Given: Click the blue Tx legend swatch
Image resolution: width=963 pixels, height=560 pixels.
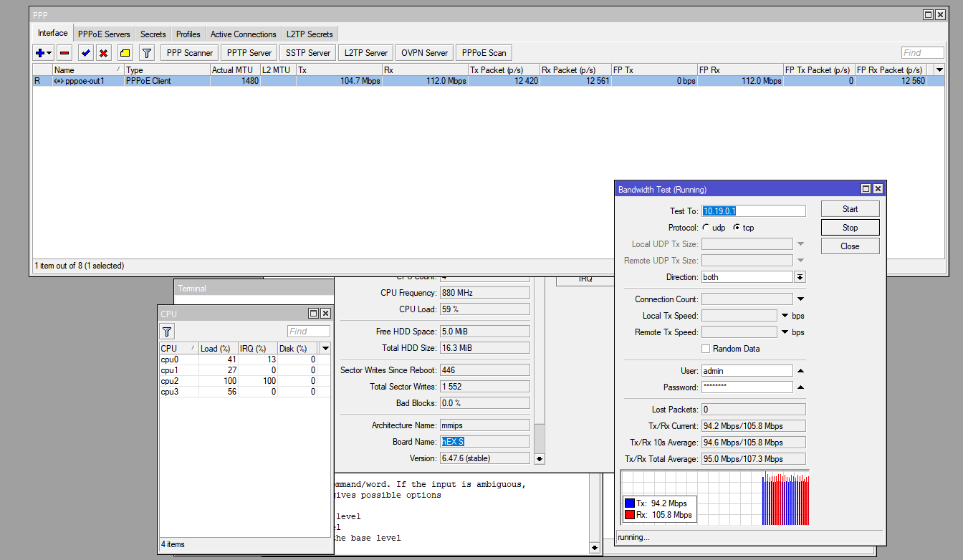Looking at the screenshot, I should coord(629,503).
